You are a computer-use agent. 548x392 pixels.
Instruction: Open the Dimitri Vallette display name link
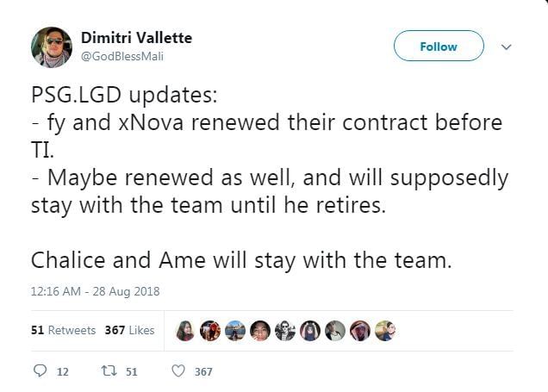tap(136, 38)
